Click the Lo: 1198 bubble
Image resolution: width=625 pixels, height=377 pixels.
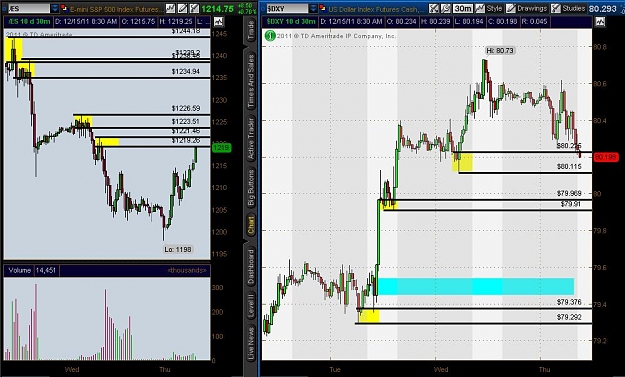178,249
